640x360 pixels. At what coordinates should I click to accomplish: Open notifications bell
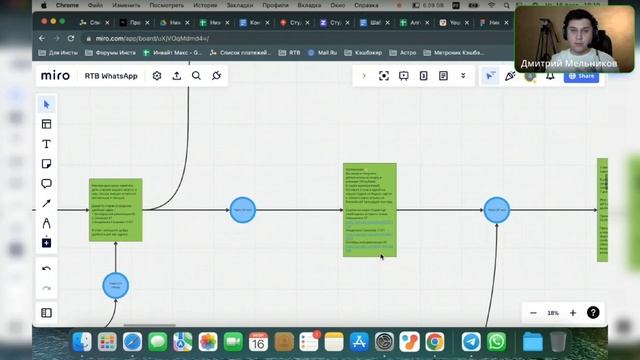pyautogui.click(x=550, y=77)
